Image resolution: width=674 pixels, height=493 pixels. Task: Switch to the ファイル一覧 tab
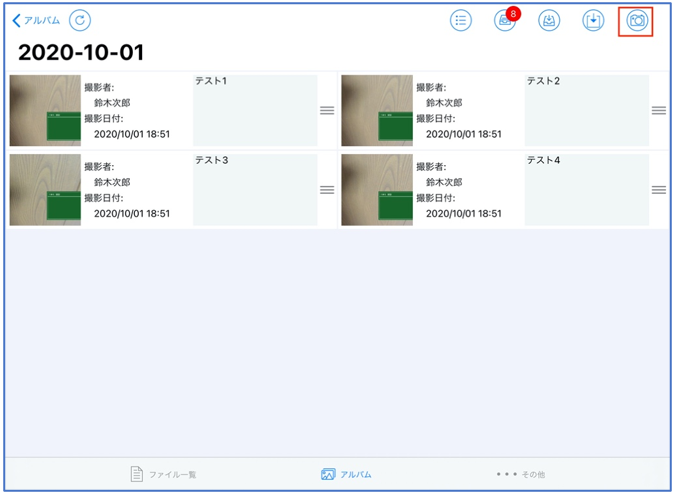click(164, 474)
